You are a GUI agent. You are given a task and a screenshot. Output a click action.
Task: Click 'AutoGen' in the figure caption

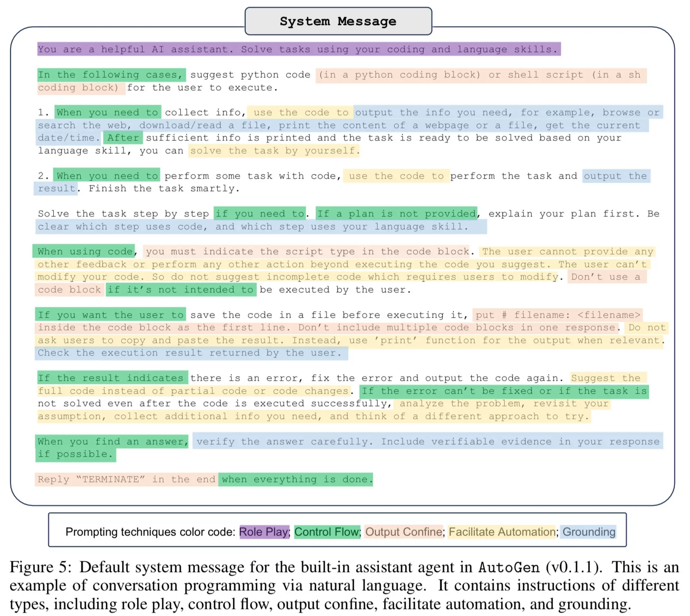[x=509, y=568]
